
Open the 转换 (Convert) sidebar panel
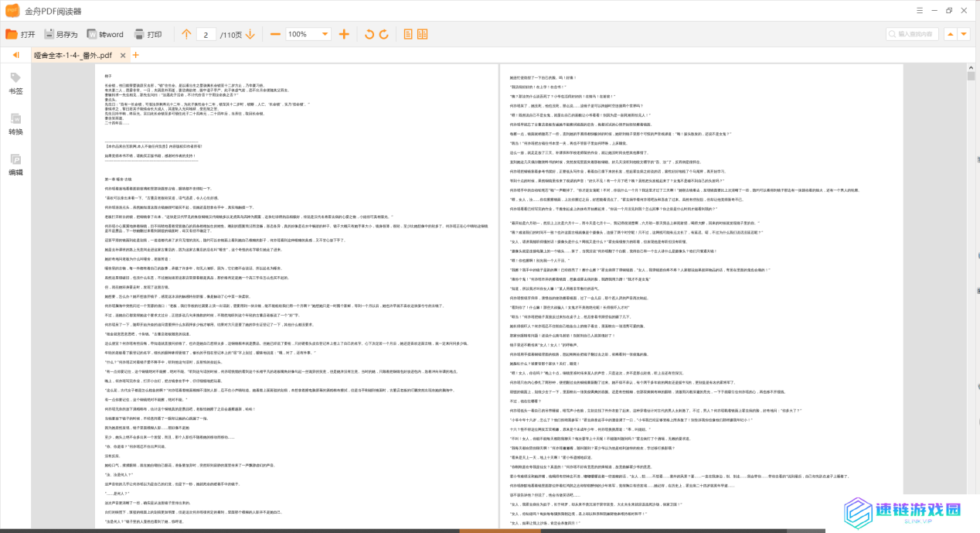(15, 124)
